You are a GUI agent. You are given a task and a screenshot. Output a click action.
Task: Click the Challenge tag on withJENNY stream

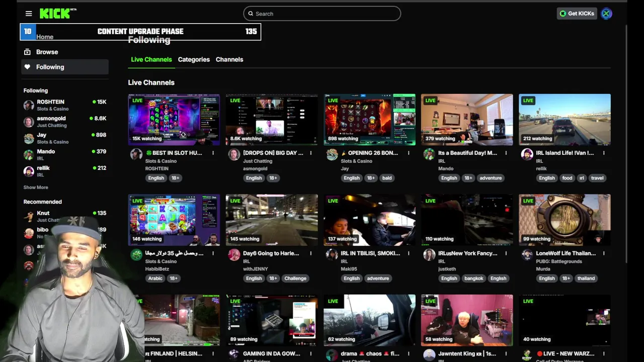pos(295,279)
